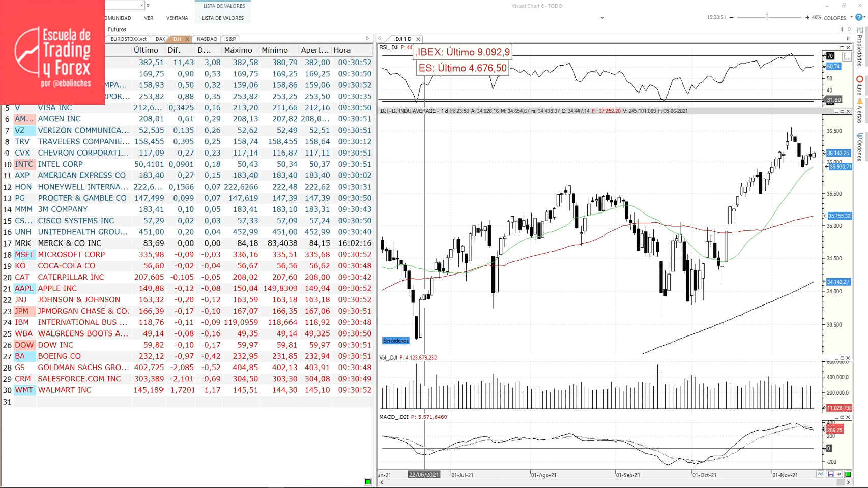This screenshot has width=868, height=488.
Task: Open the quick access combo box dropdown
Action: point(141,6)
